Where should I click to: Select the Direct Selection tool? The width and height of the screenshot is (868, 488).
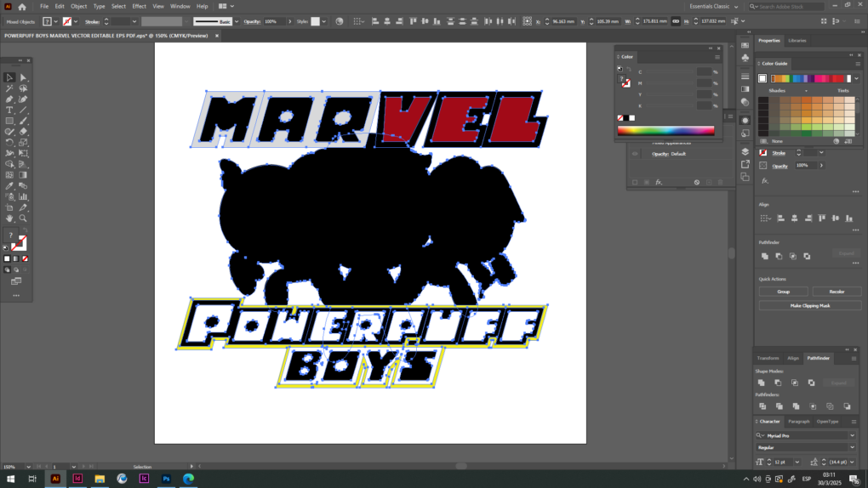pos(23,77)
